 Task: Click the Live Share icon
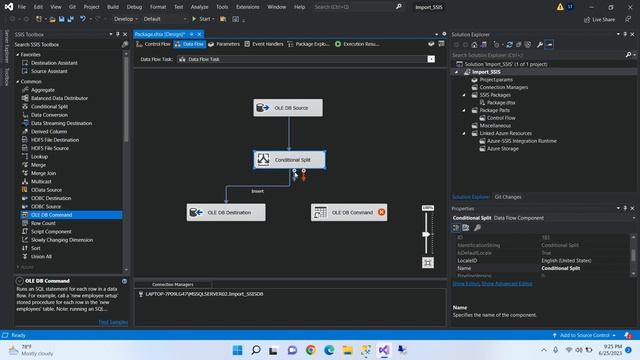click(x=599, y=19)
